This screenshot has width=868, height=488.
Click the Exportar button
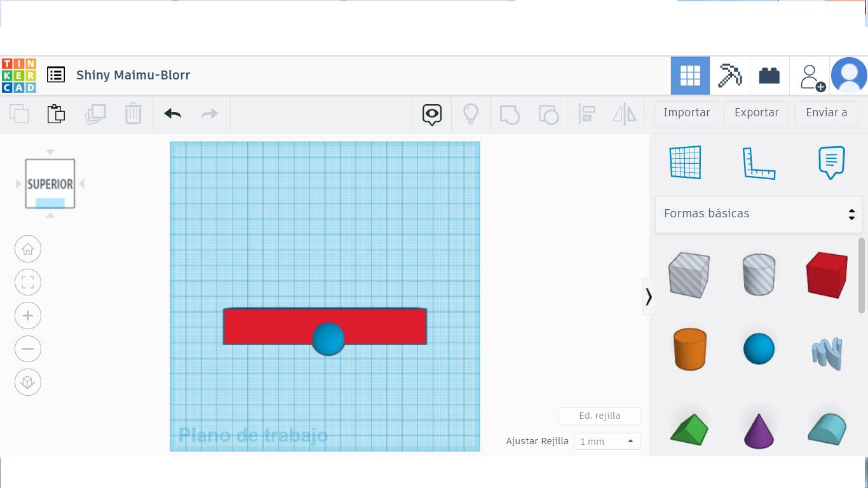click(757, 113)
